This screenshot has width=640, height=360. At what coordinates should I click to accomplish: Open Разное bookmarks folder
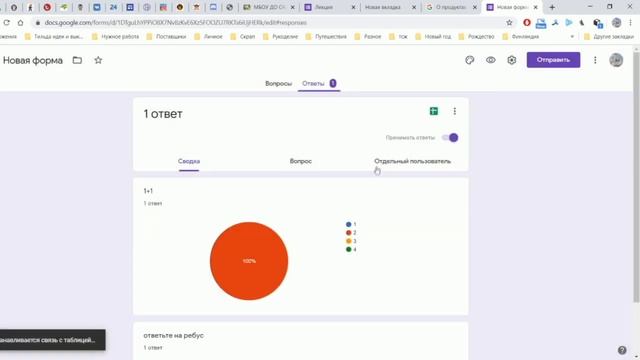click(368, 37)
